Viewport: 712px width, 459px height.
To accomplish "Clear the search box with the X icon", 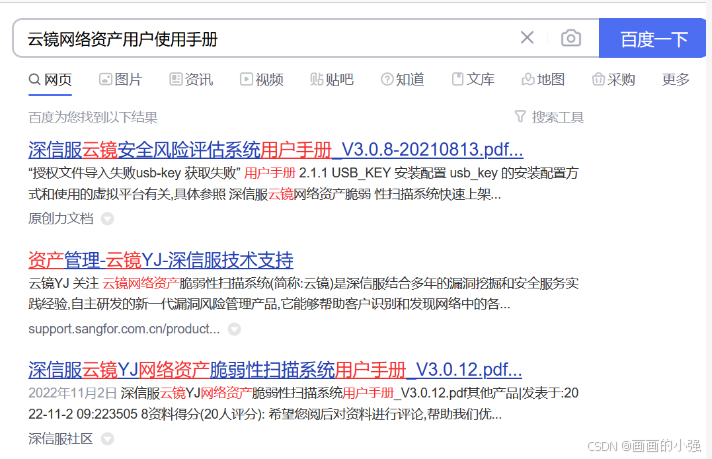I will [527, 38].
